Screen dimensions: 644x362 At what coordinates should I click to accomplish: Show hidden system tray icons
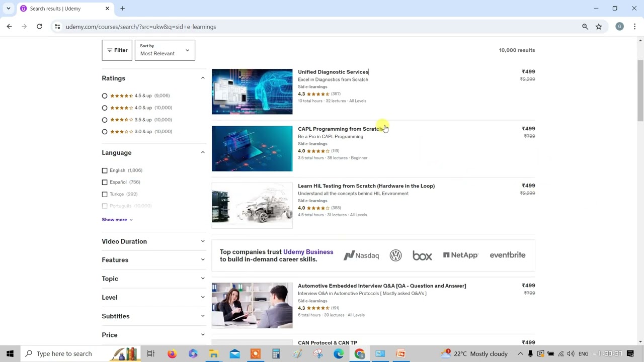click(x=520, y=353)
